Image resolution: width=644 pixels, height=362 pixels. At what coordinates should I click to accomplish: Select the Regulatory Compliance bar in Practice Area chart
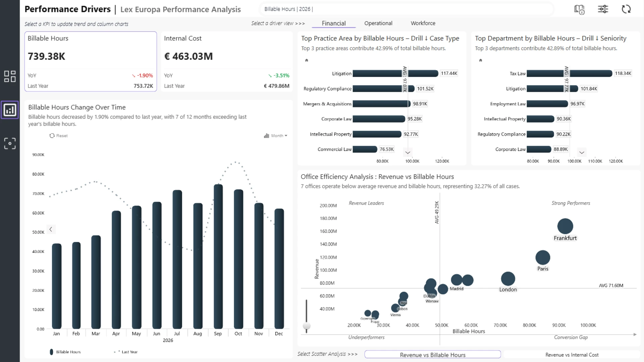tap(384, 88)
